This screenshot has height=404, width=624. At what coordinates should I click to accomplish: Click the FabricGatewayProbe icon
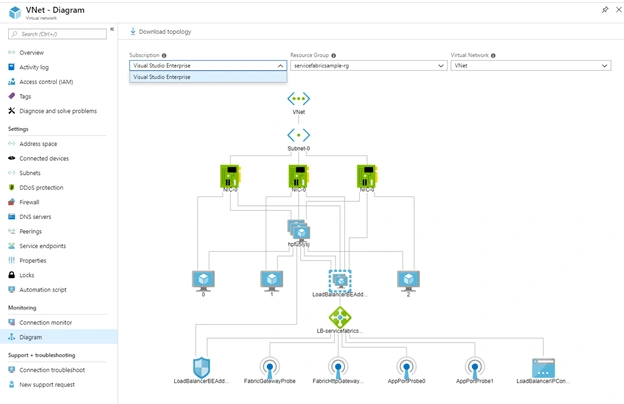(x=270, y=367)
